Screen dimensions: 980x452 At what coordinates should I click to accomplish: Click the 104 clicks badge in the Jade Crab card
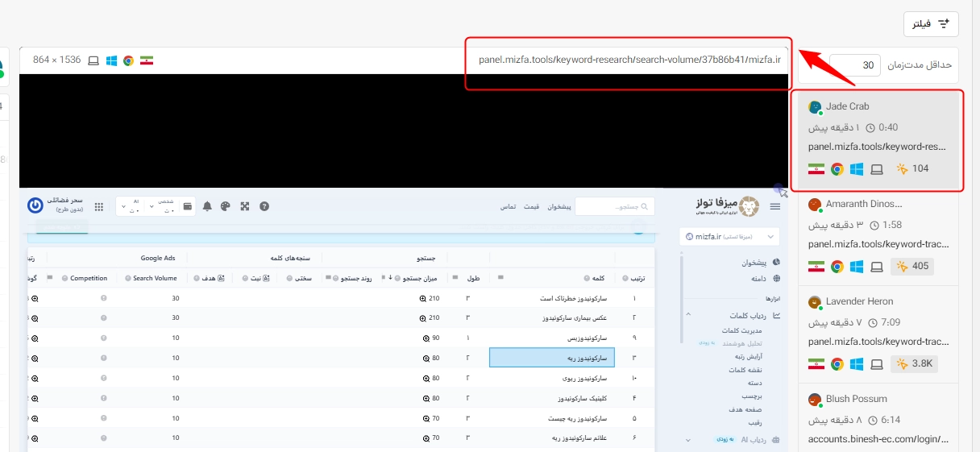pos(913,168)
